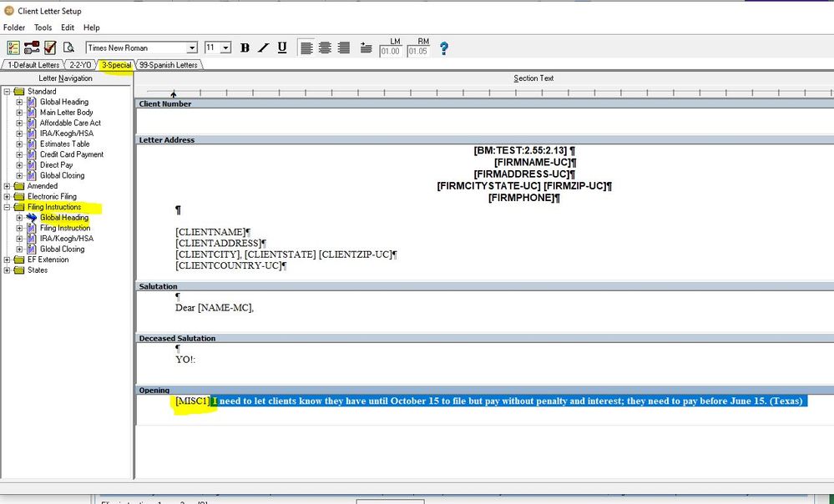Click in the LM left margin field

coord(390,52)
